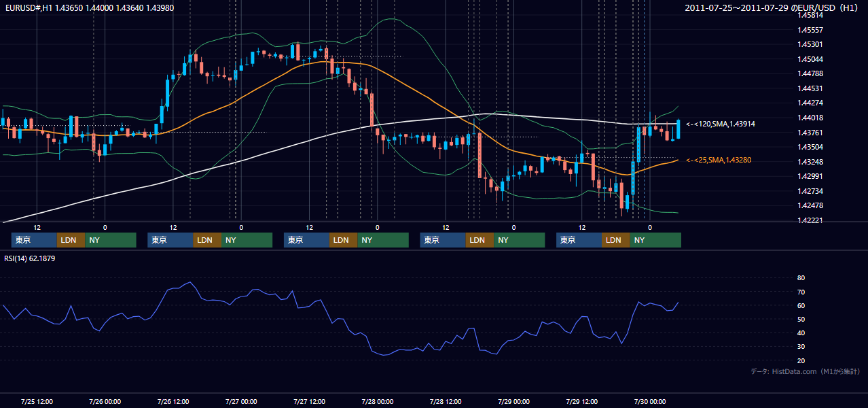Viewport: 868px width, 408px height.
Task: Click price level 1.44274 on axis
Action: pos(810,103)
